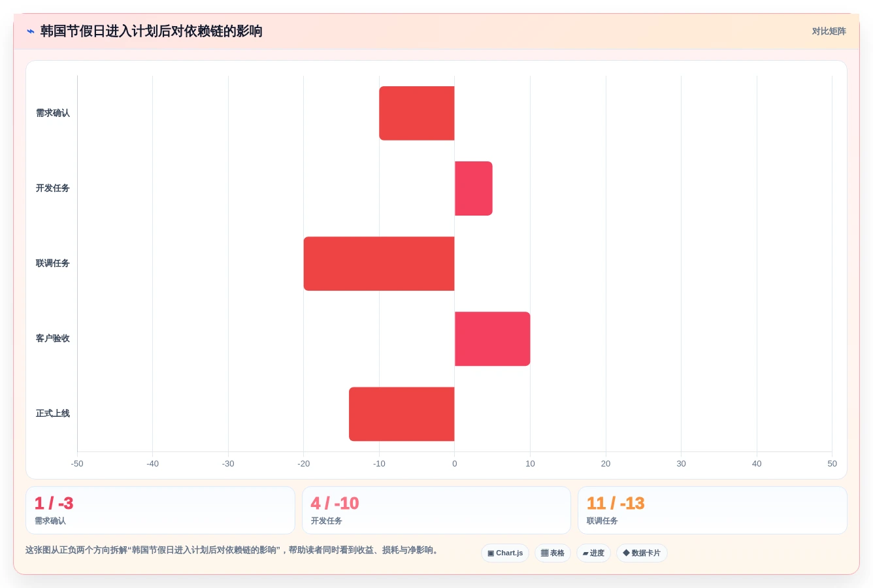Click the 联调任务 red bar
The width and height of the screenshot is (873, 588).
pos(379,263)
